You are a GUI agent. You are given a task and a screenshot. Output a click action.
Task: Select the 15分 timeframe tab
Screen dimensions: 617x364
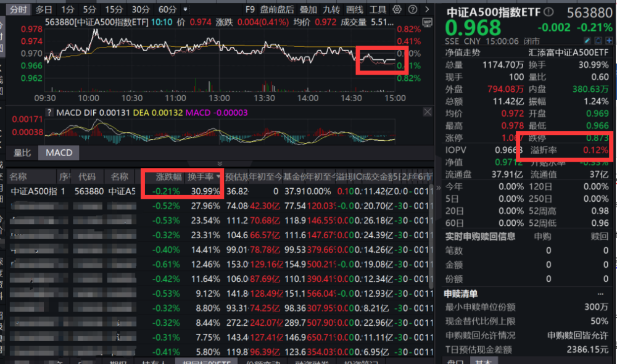pyautogui.click(x=114, y=9)
